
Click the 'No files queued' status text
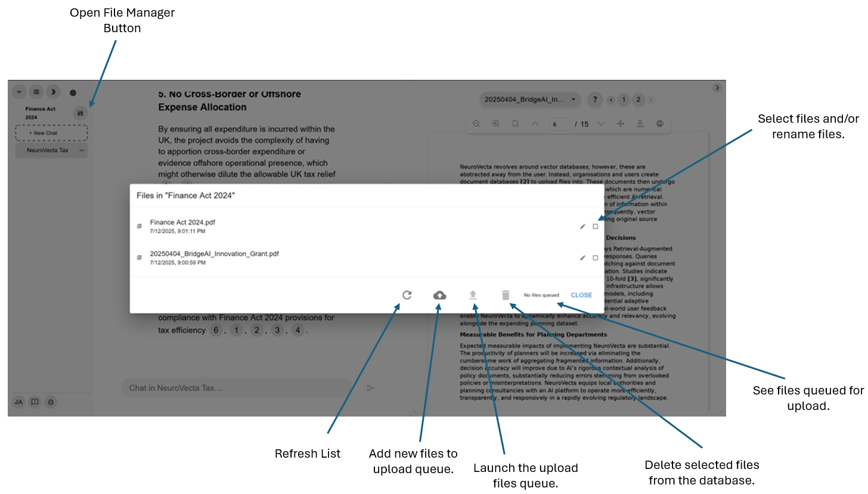coord(541,295)
